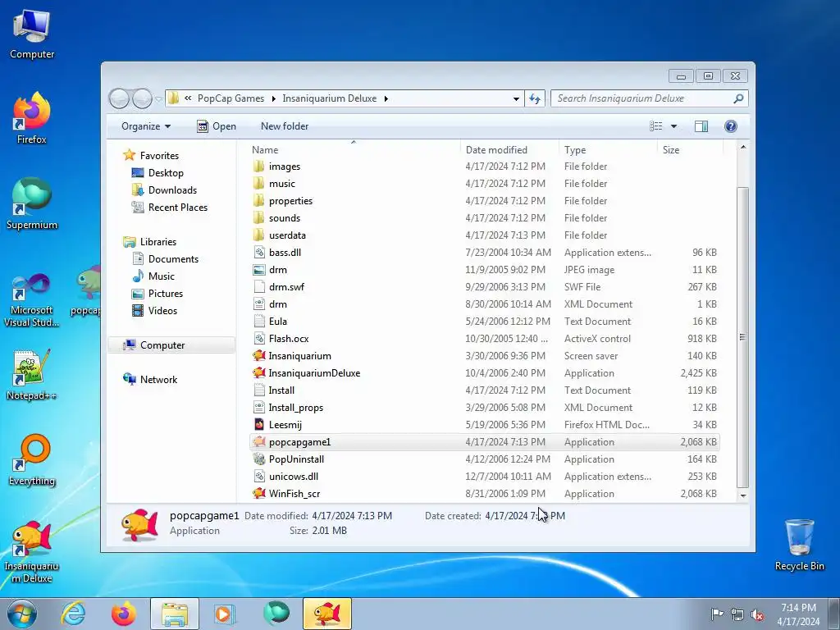Open the Organize dropdown menu

point(146,126)
